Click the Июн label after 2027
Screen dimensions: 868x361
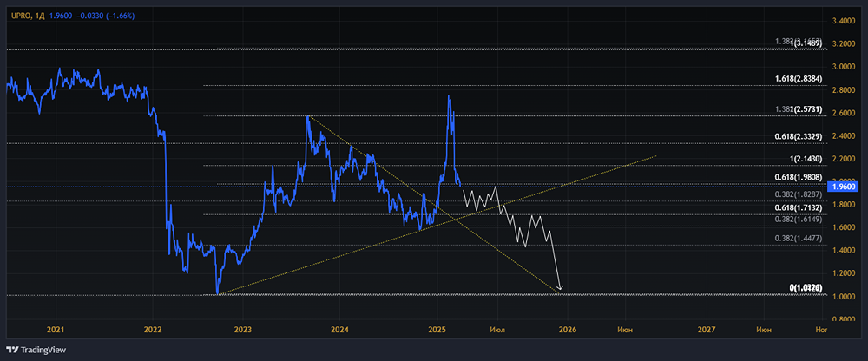tap(764, 331)
